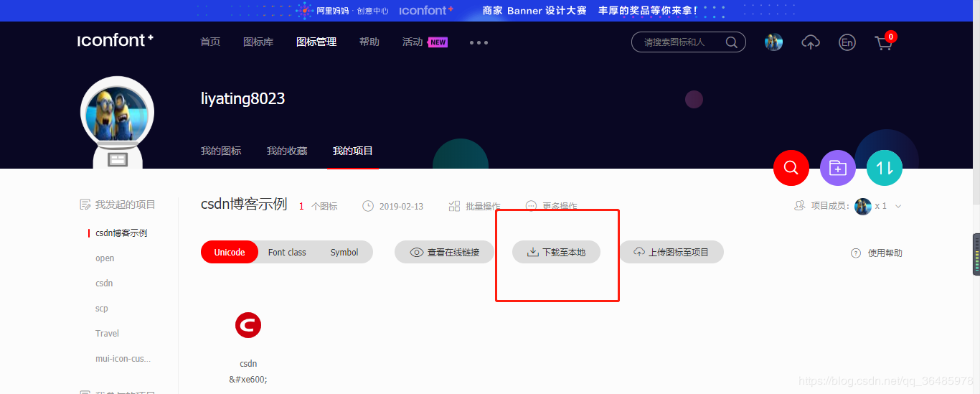Switch to 我的收藏 tab
Screen dimensions: 980x394
pos(287,151)
